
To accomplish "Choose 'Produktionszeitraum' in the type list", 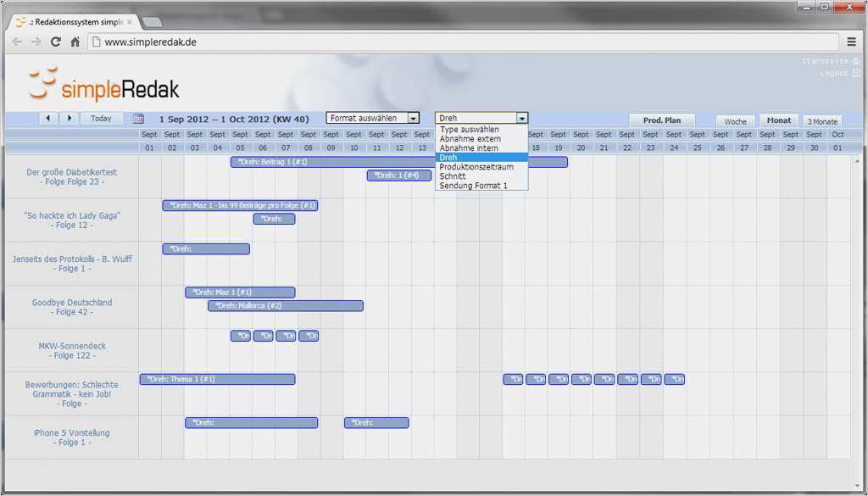I will pos(476,167).
